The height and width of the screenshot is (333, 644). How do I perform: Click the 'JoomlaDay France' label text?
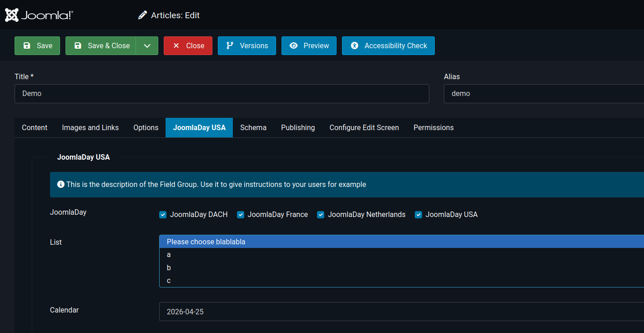point(278,215)
